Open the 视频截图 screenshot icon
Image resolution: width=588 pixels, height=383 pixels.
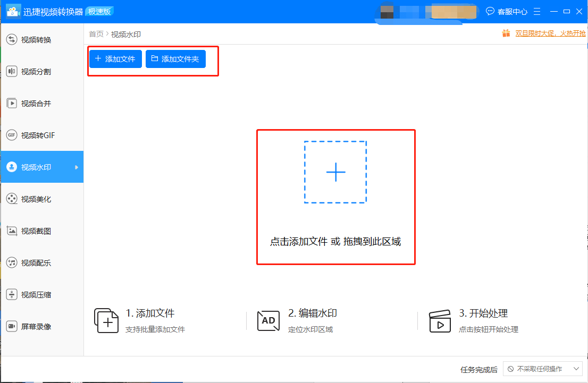[x=12, y=231]
